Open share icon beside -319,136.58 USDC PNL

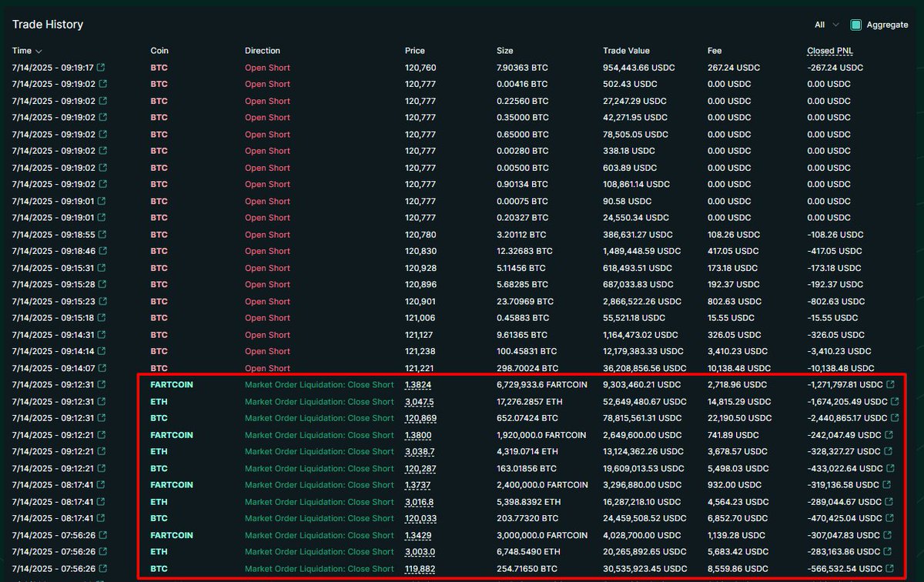[x=886, y=485]
